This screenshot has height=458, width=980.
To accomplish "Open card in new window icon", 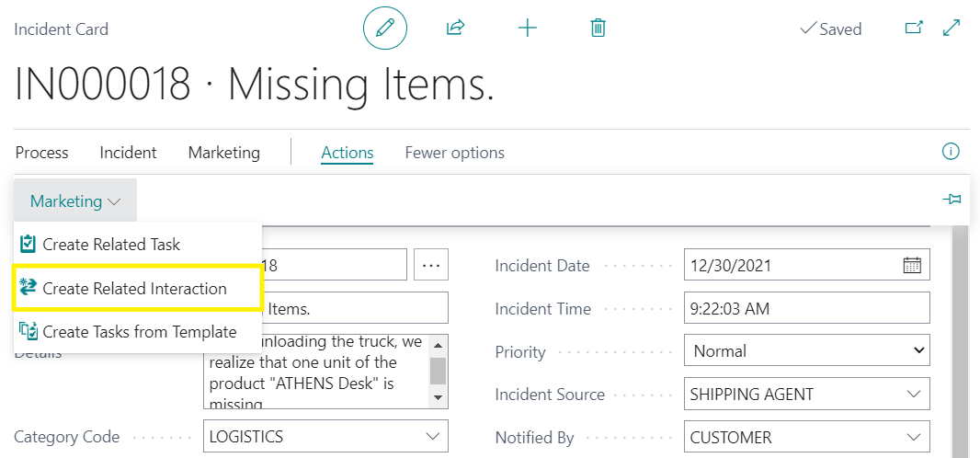I will pos(914,29).
